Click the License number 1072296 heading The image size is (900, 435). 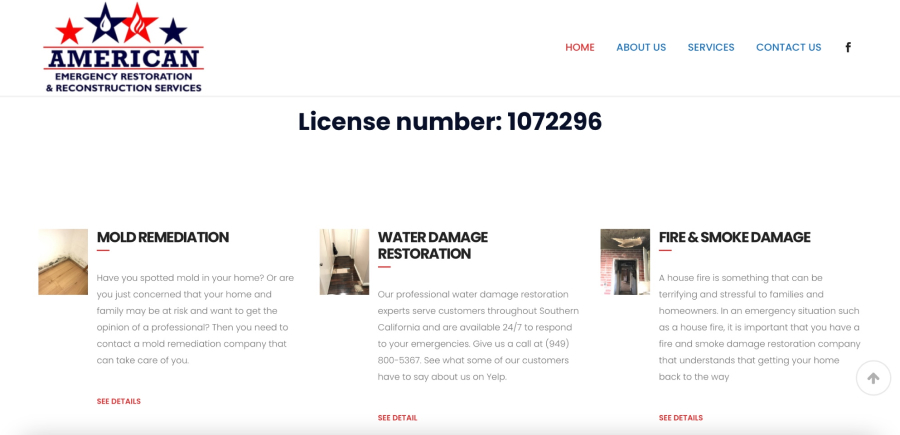pos(450,122)
